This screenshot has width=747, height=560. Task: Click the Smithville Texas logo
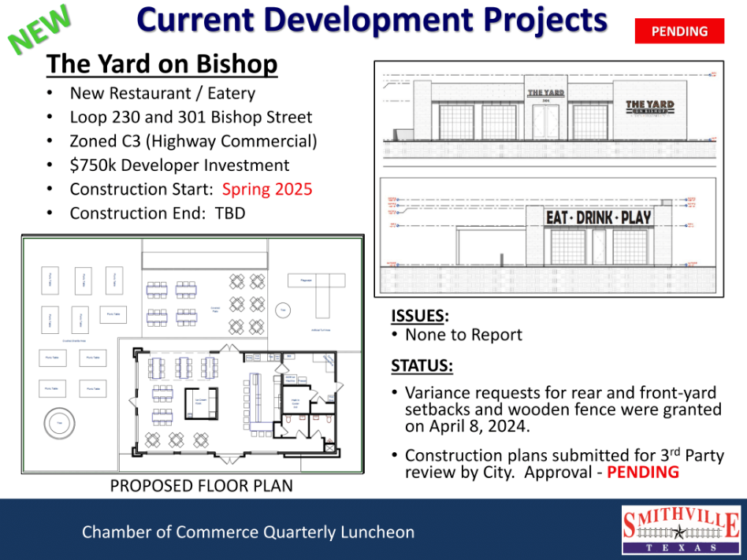681,529
